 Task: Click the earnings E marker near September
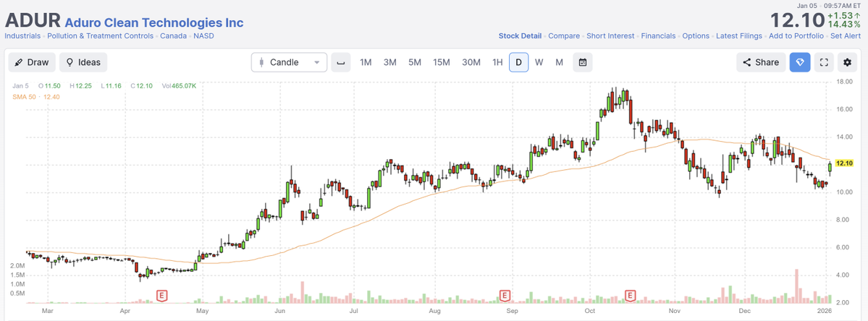(x=505, y=296)
